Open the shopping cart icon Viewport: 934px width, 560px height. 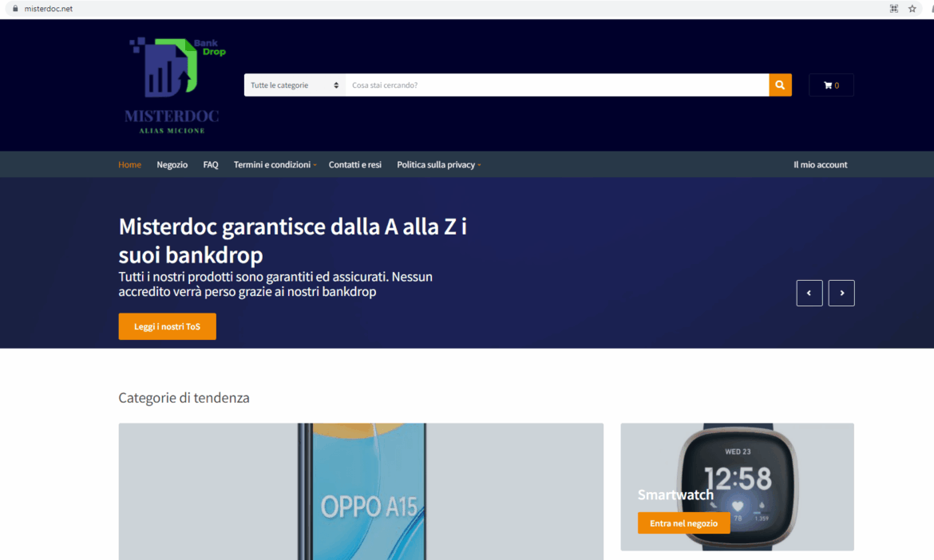tap(831, 85)
